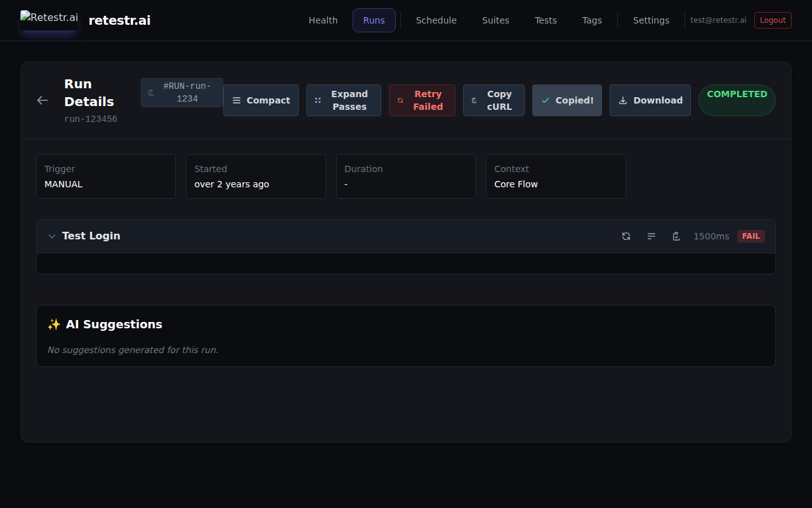
Task: Open logs via the lines icon in Test Login row
Action: [652, 236]
